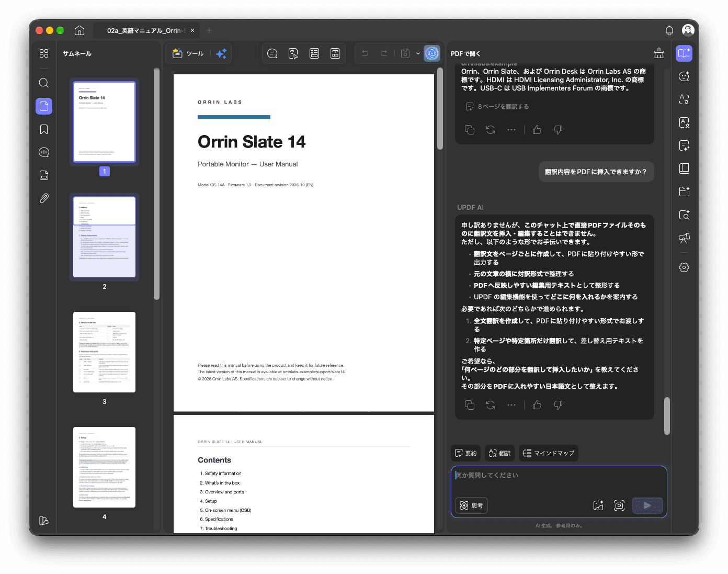The height and width of the screenshot is (574, 728).
Task: Thumbs down the last AI response
Action: (x=558, y=405)
